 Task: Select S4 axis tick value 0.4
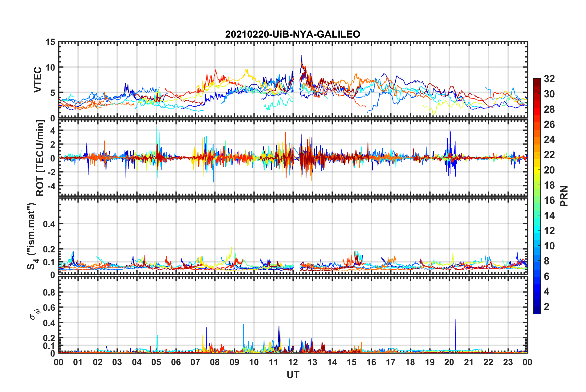[49, 224]
